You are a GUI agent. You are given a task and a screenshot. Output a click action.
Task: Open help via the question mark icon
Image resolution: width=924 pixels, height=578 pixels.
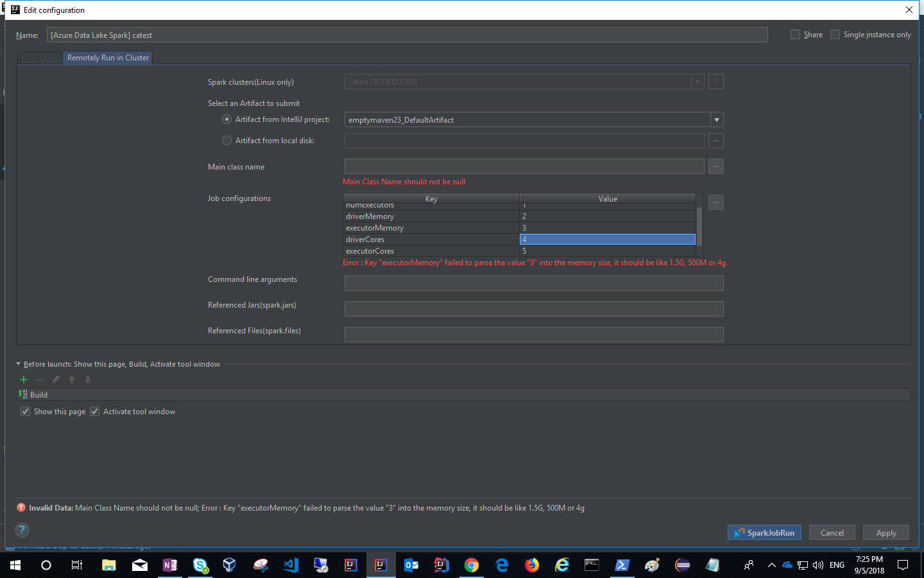pos(22,530)
